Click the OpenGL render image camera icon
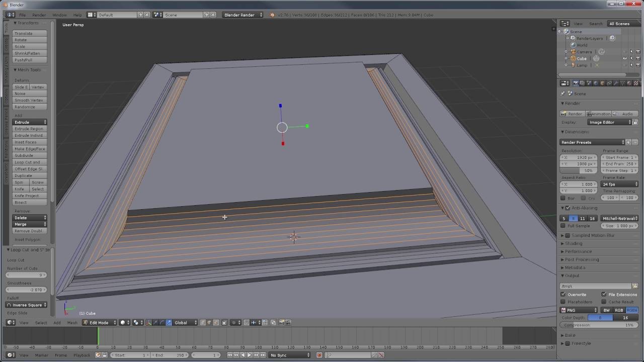The height and width of the screenshot is (362, 644). (x=281, y=322)
